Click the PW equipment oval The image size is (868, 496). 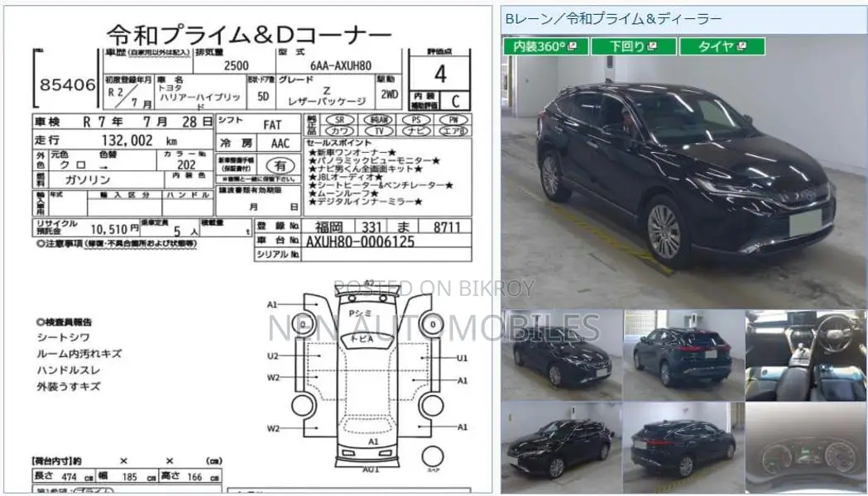(453, 120)
